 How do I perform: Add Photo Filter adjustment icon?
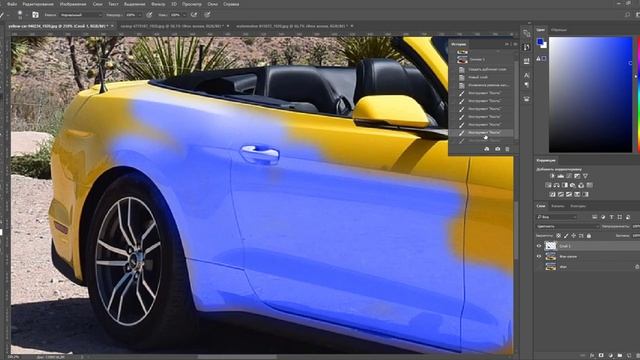click(x=573, y=185)
